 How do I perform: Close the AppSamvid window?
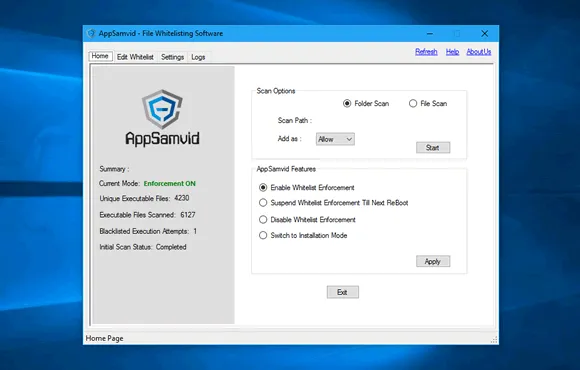tap(485, 34)
